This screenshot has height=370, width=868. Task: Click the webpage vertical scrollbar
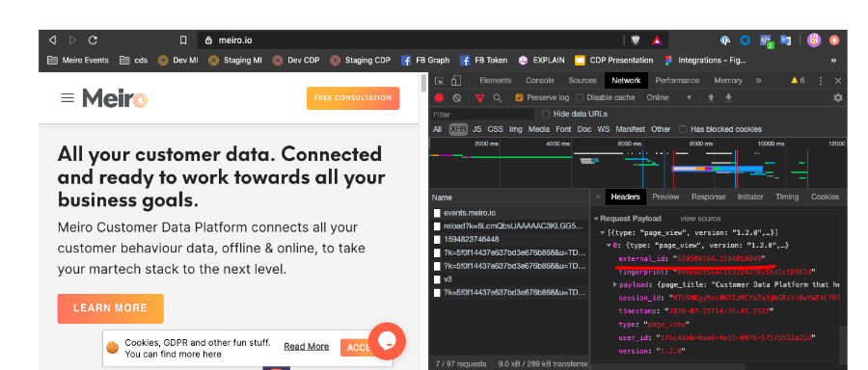point(423,83)
